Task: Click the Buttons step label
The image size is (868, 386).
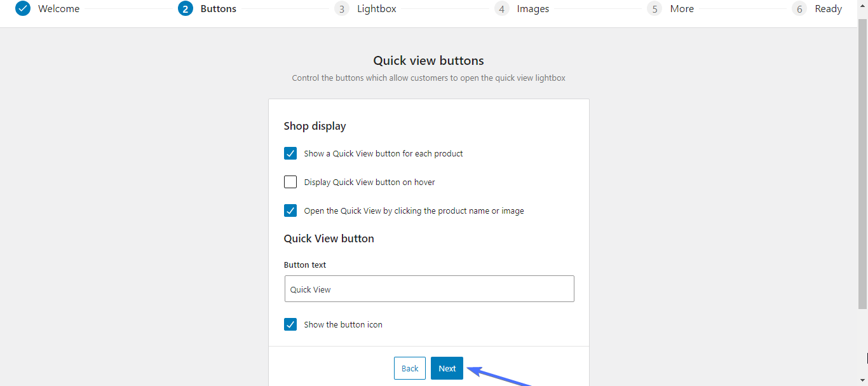Action: (x=218, y=9)
